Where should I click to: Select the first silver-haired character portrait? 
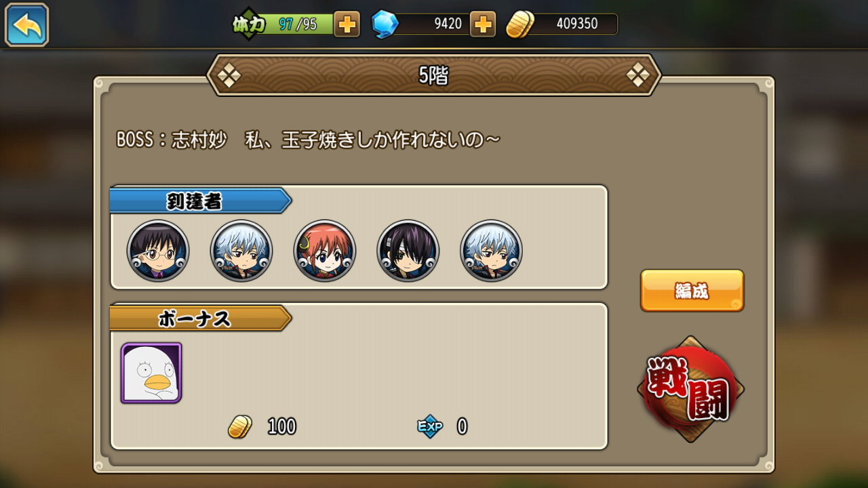pyautogui.click(x=241, y=251)
